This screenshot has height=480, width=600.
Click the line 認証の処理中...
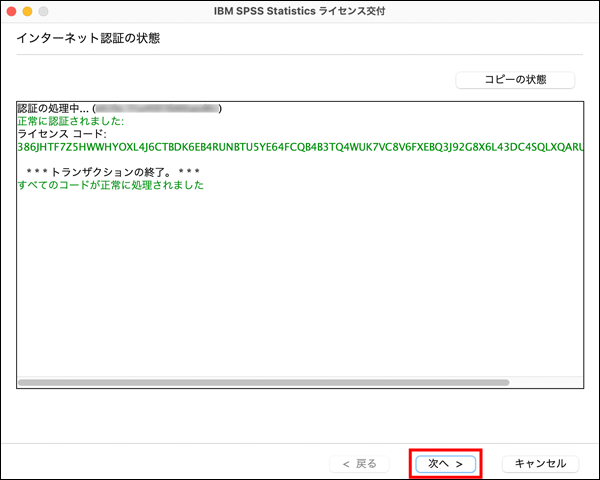click(x=120, y=109)
